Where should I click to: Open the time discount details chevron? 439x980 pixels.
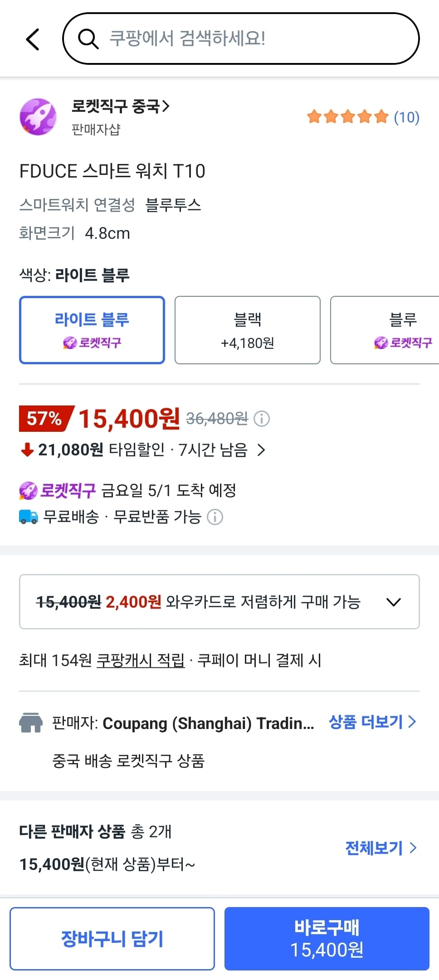[x=262, y=451]
